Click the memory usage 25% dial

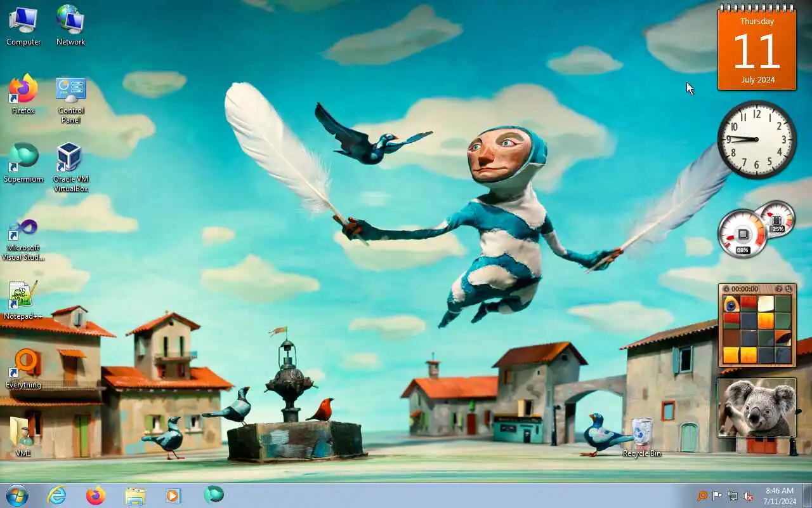(x=776, y=218)
